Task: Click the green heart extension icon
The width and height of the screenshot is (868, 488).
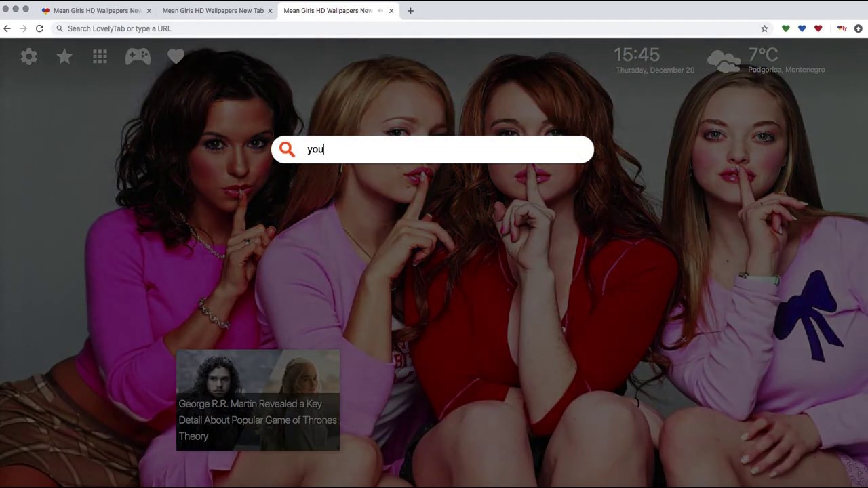Action: tap(785, 28)
